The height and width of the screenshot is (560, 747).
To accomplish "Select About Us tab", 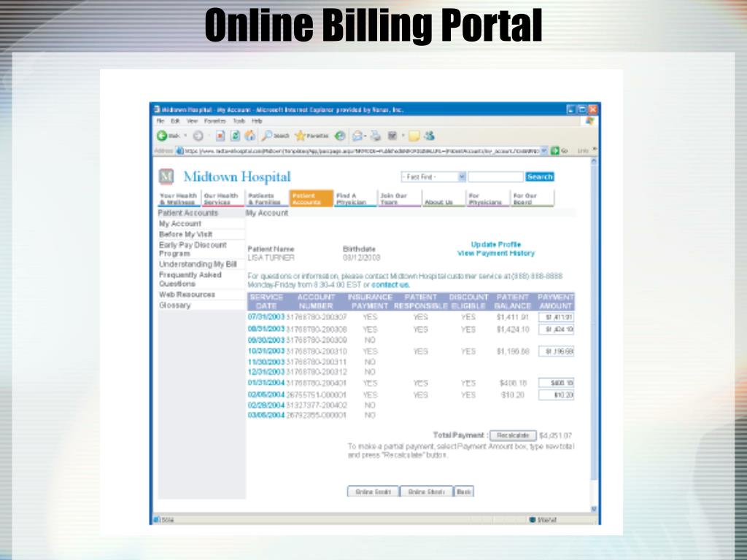I will [443, 198].
